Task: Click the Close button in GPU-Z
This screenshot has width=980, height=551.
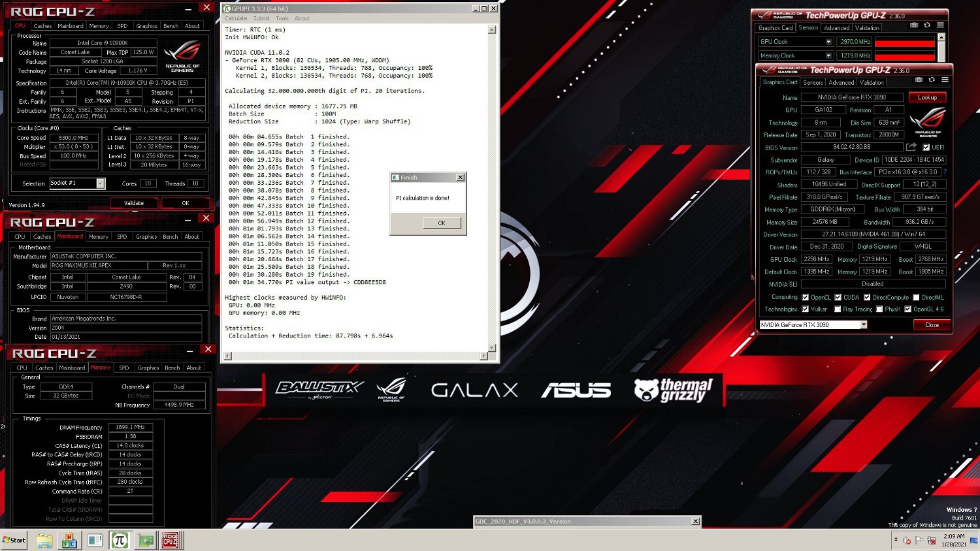Action: point(932,324)
